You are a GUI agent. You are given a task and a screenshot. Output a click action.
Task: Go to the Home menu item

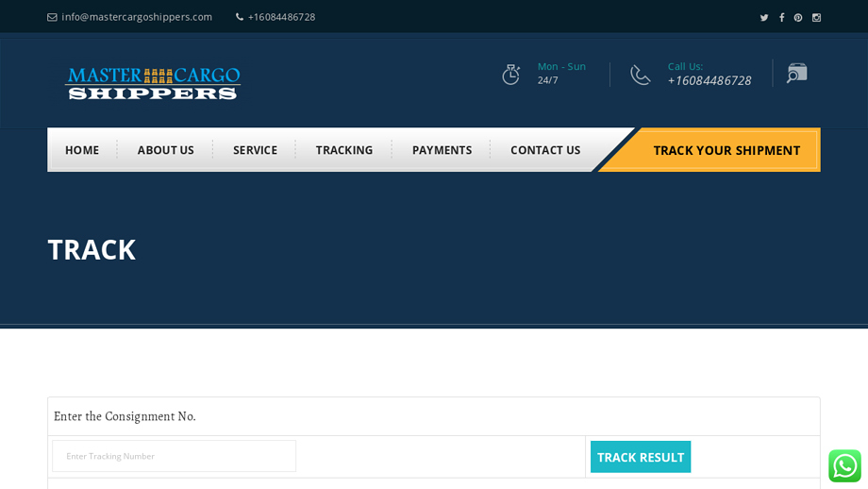click(x=82, y=150)
